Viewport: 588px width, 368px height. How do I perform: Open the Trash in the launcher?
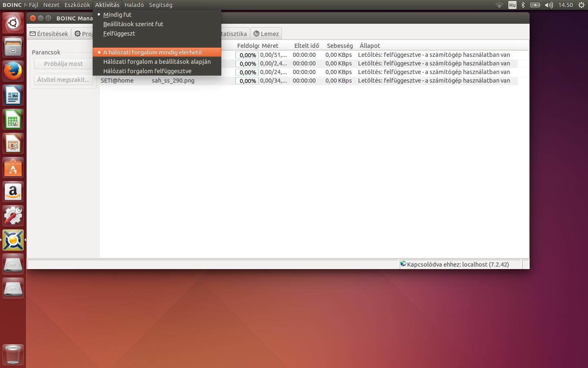click(x=13, y=354)
